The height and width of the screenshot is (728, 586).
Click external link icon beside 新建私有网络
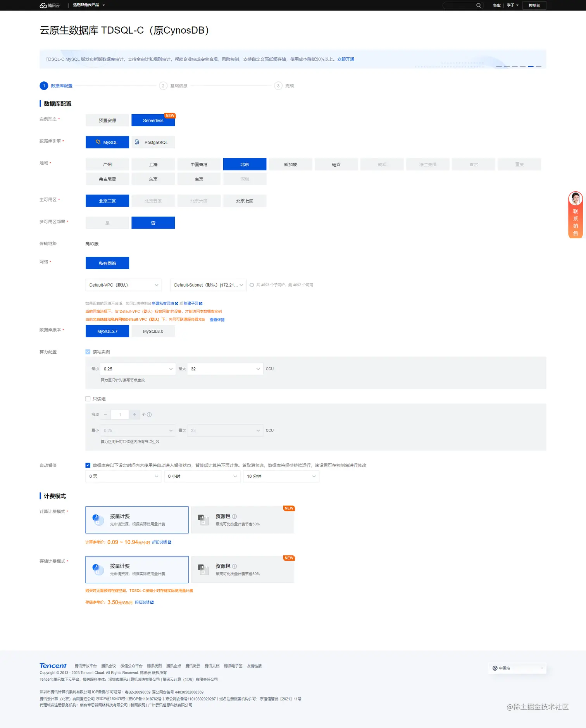click(x=176, y=303)
